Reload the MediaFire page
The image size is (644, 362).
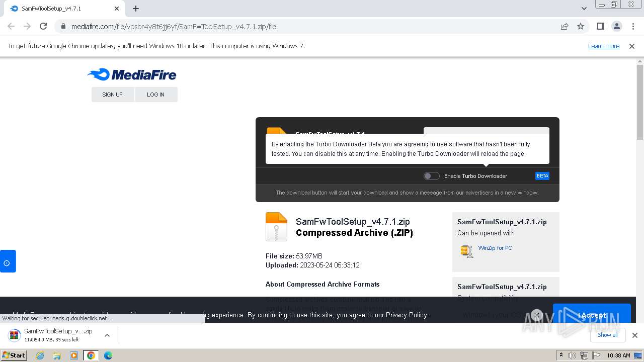(x=43, y=26)
